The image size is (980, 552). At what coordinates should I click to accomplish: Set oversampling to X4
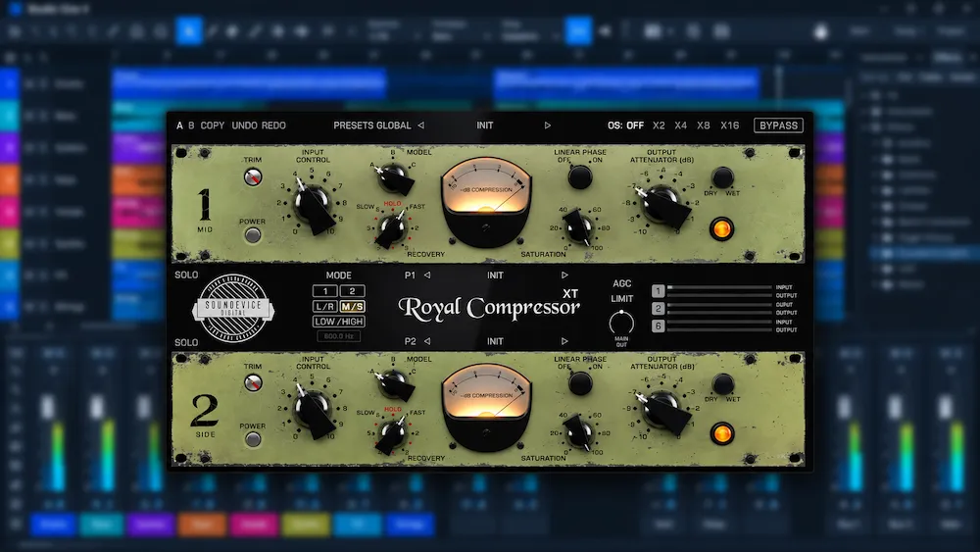click(681, 125)
